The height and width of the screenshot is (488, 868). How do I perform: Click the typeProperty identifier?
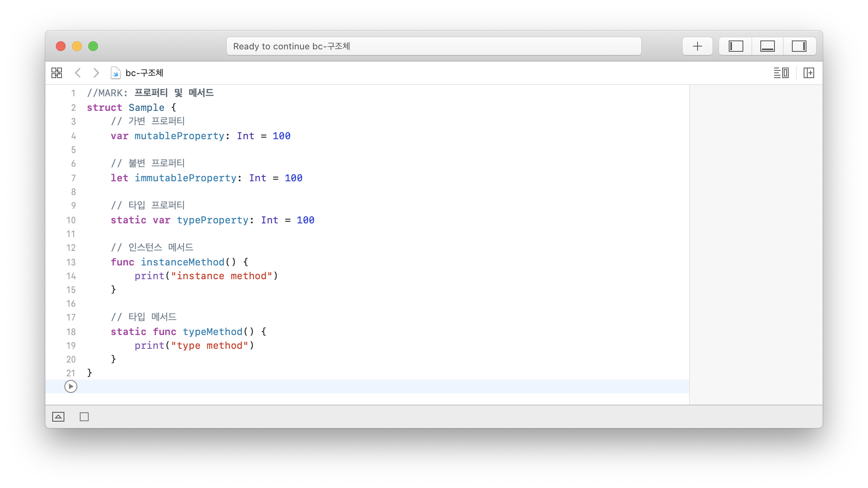pyautogui.click(x=213, y=220)
